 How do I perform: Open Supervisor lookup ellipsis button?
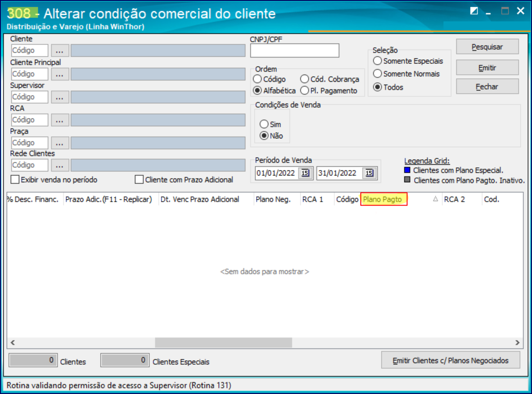pos(60,97)
